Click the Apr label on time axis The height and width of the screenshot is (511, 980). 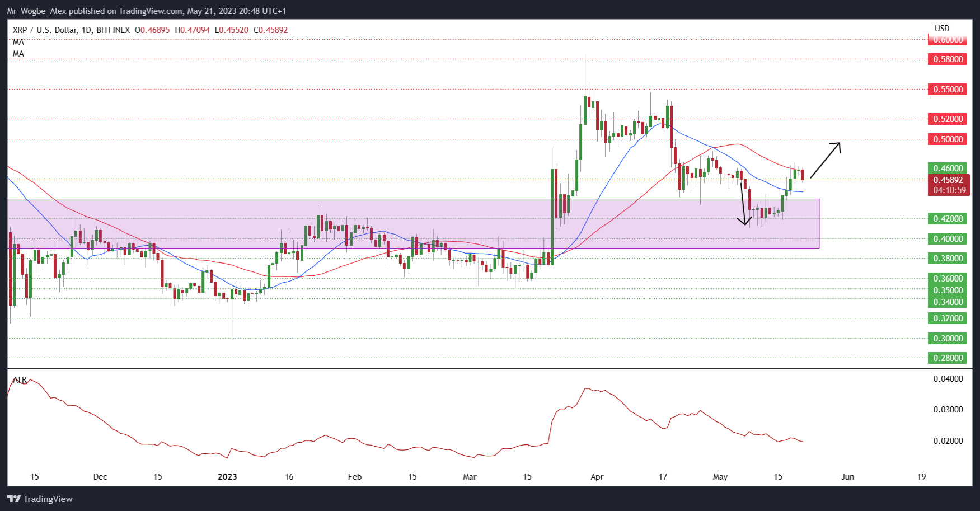click(x=597, y=477)
